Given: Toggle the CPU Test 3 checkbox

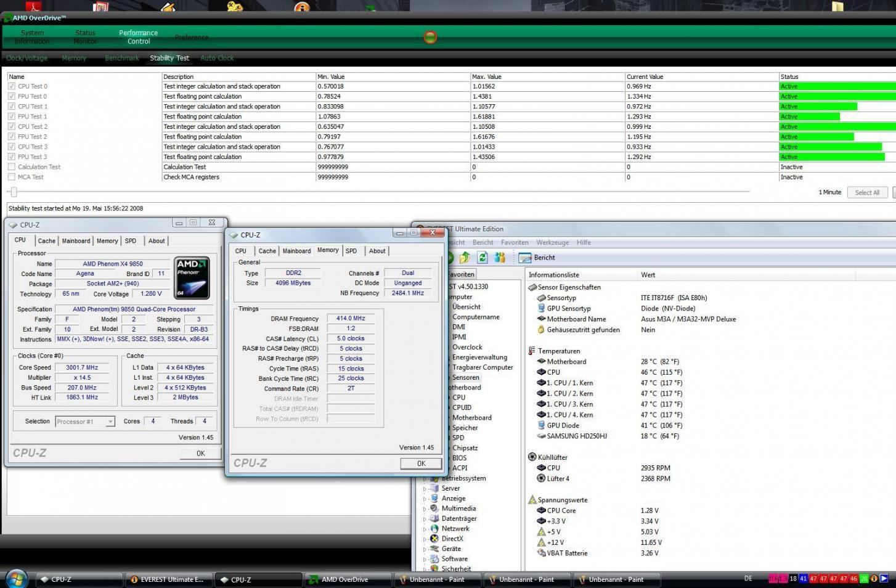Looking at the screenshot, I should click(x=12, y=147).
